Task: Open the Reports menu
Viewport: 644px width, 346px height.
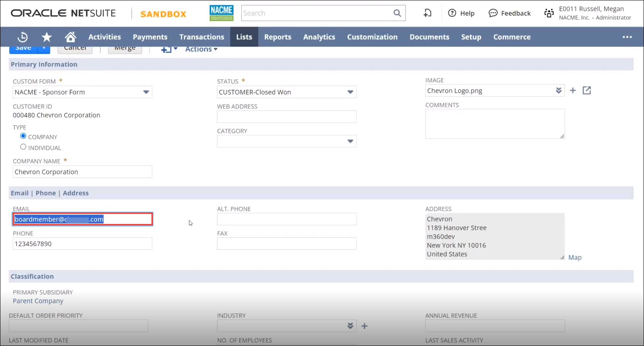Action: (x=277, y=37)
